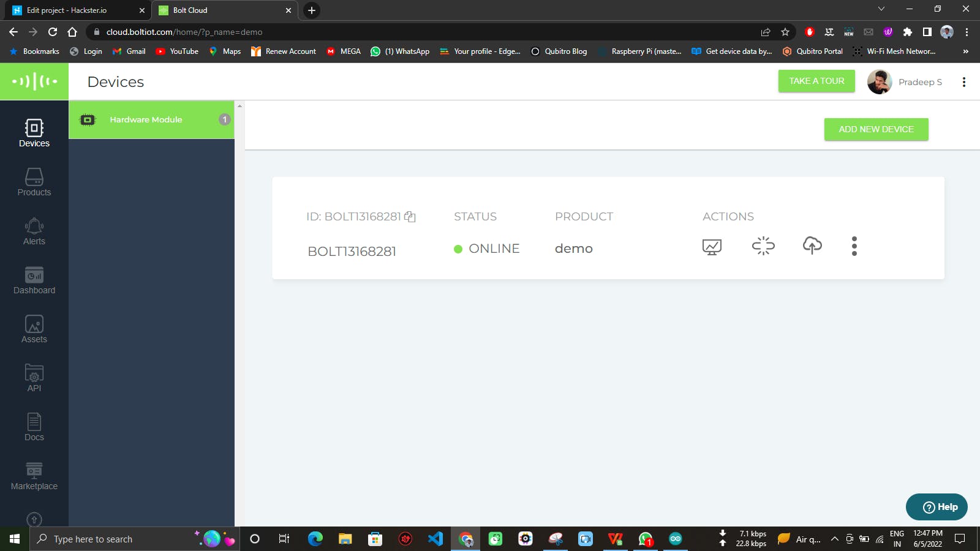Viewport: 980px width, 551px height.
Task: Open the Windows Start menu
Action: [15, 539]
